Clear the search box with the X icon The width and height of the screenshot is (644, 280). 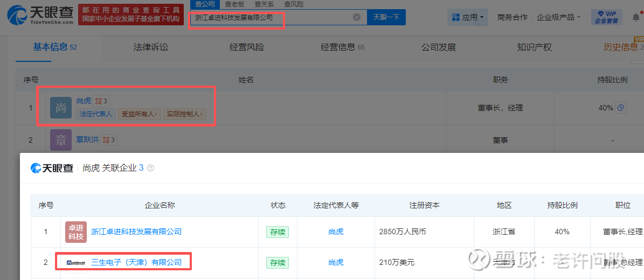point(357,17)
